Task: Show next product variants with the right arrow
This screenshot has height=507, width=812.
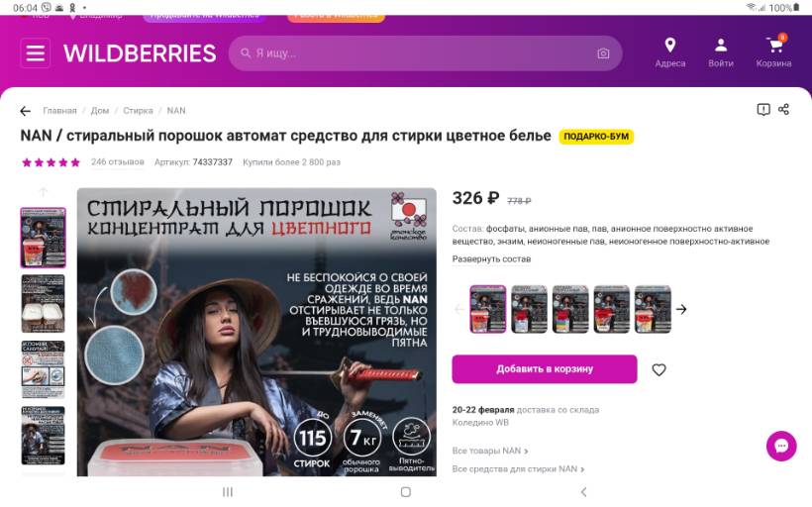Action: 681,309
